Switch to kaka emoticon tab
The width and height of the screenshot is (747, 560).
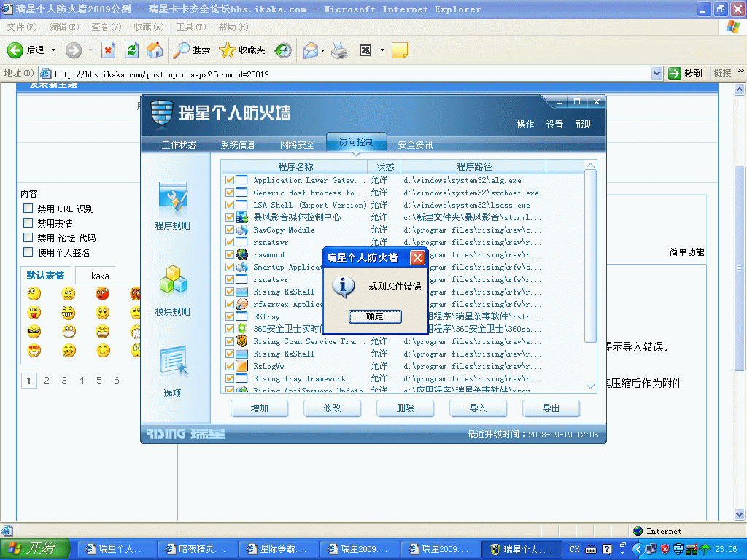click(99, 276)
